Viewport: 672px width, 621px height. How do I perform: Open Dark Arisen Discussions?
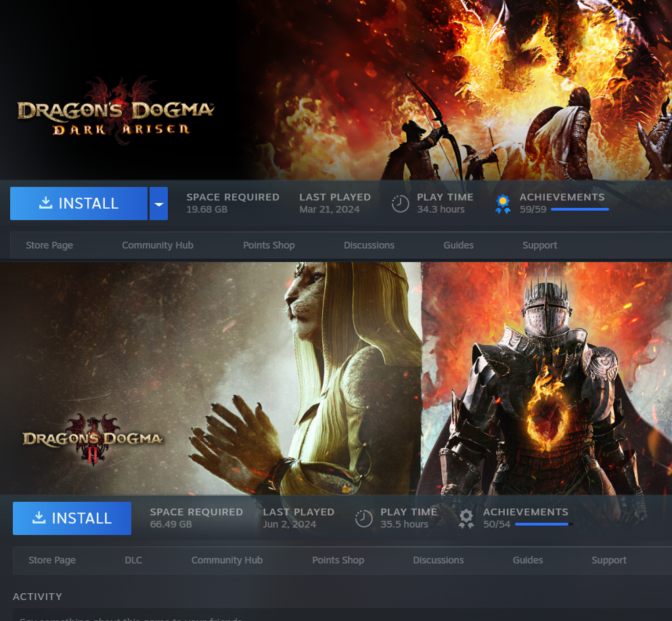[x=369, y=245]
